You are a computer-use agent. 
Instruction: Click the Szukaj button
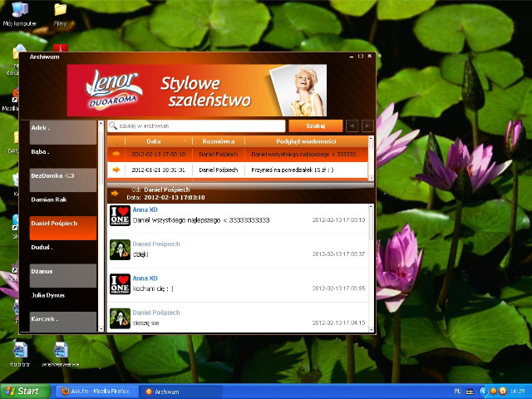pyautogui.click(x=316, y=126)
